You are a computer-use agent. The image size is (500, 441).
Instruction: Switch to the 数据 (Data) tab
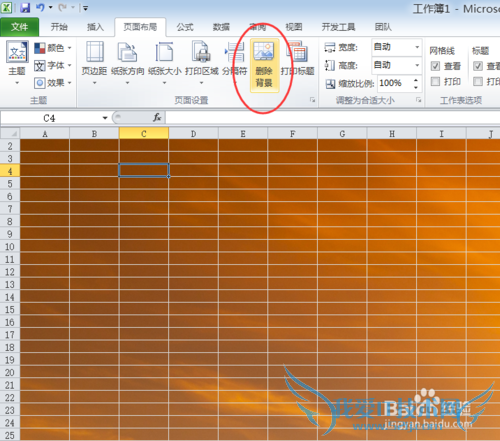[x=221, y=27]
